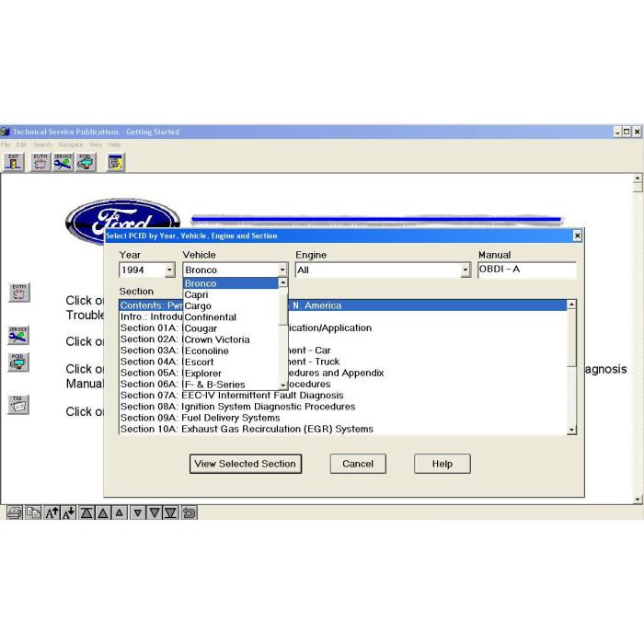This screenshot has height=644, width=644.
Task: Open the File menu
Action: click(x=5, y=144)
